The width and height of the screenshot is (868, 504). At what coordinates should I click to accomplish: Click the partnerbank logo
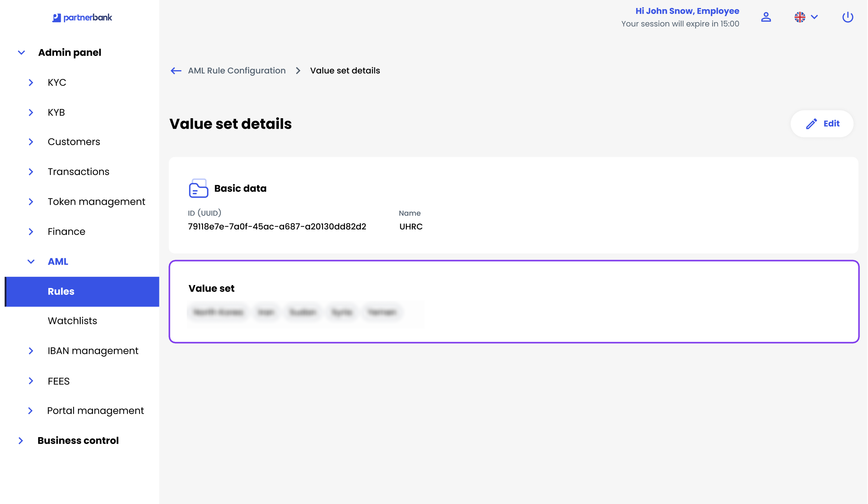82,17
